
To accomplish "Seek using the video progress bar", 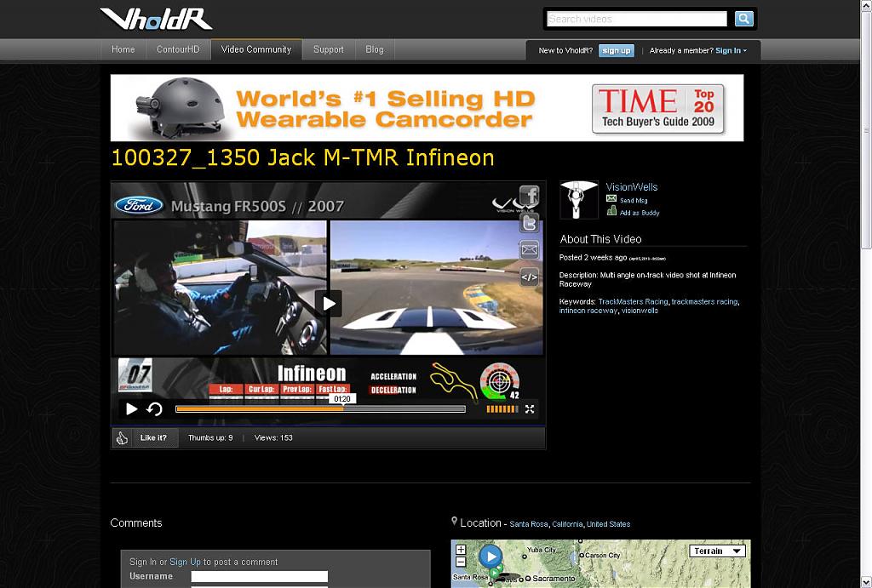I will tap(320, 409).
